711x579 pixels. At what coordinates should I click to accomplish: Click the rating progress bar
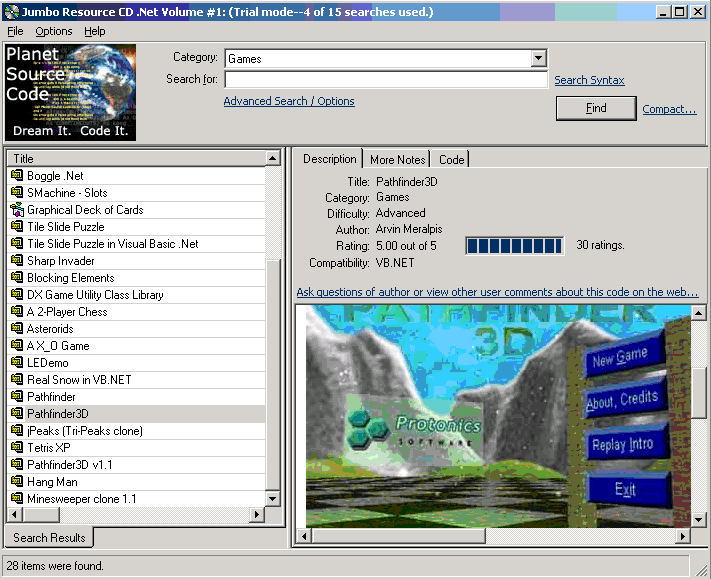coord(515,246)
